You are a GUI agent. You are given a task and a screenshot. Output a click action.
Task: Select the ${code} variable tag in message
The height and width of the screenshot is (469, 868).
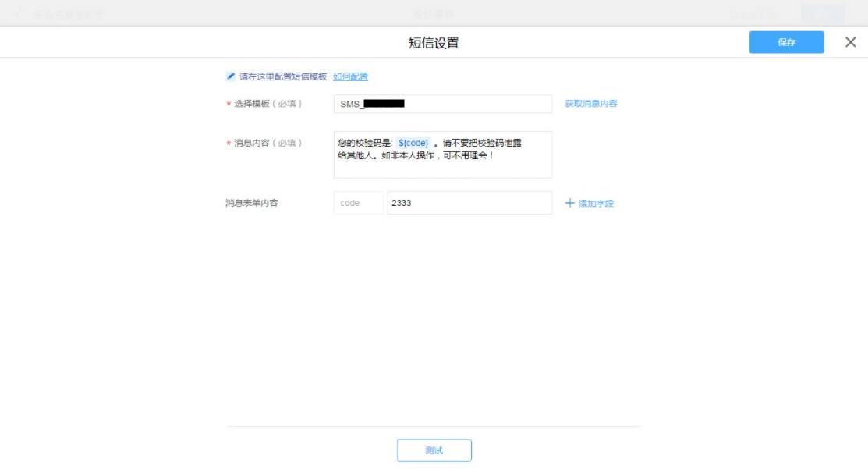point(413,143)
